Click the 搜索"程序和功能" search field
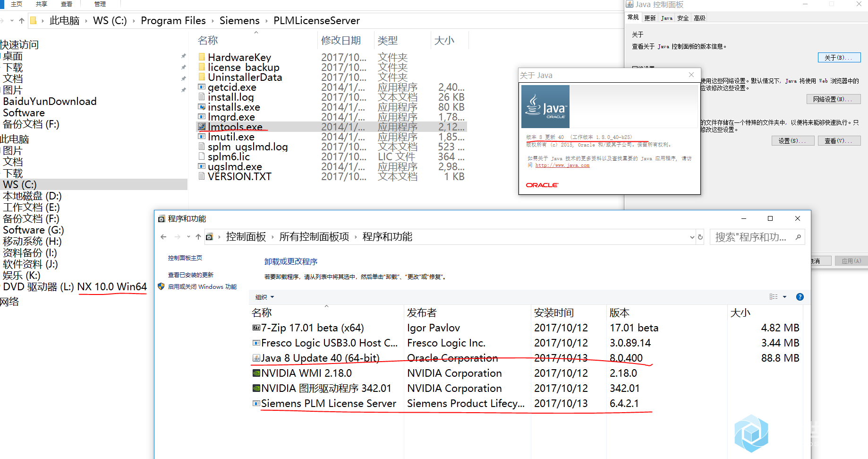The image size is (868, 459). 757,237
